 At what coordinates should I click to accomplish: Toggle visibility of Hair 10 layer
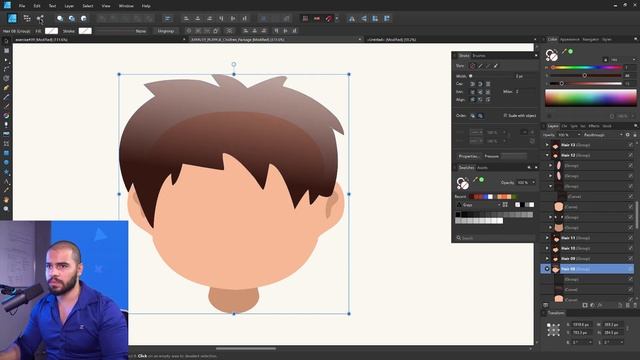tap(631, 248)
